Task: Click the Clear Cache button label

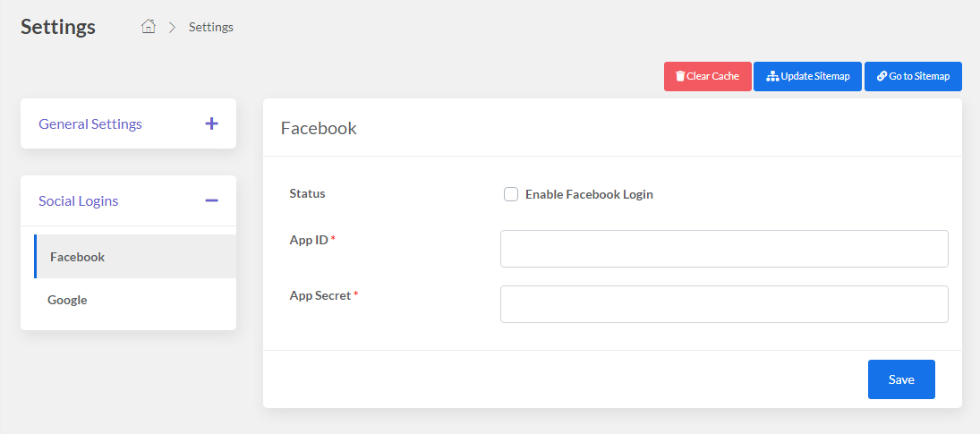Action: [x=713, y=76]
